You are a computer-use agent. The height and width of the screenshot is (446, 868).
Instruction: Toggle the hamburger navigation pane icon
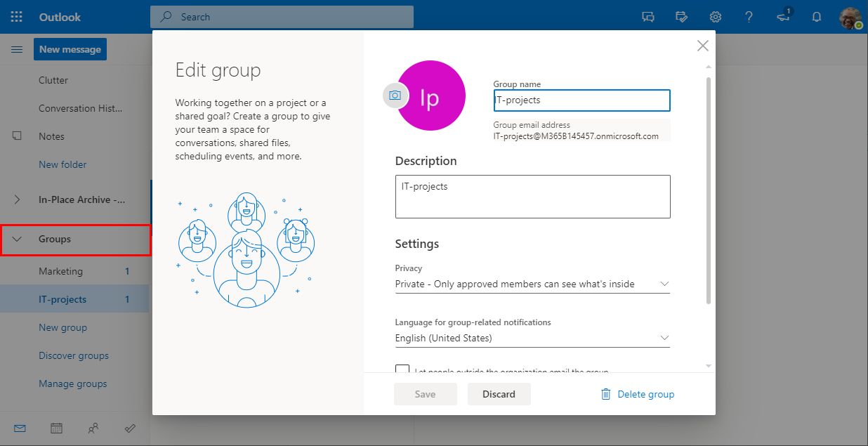coord(17,49)
